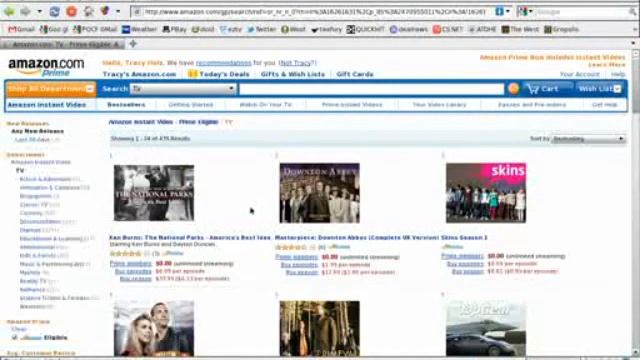Click the recommendations link

pos(224,63)
